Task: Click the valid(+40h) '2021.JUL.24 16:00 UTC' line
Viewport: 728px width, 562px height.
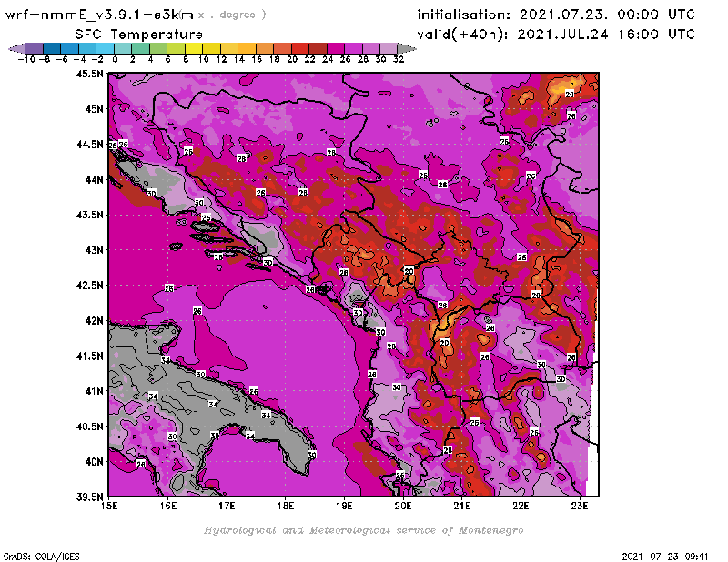Action: 606,35
